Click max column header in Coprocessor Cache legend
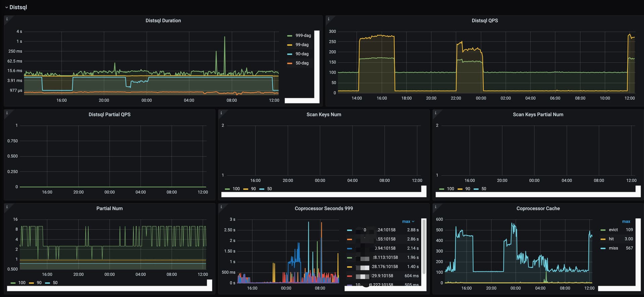 pyautogui.click(x=626, y=221)
